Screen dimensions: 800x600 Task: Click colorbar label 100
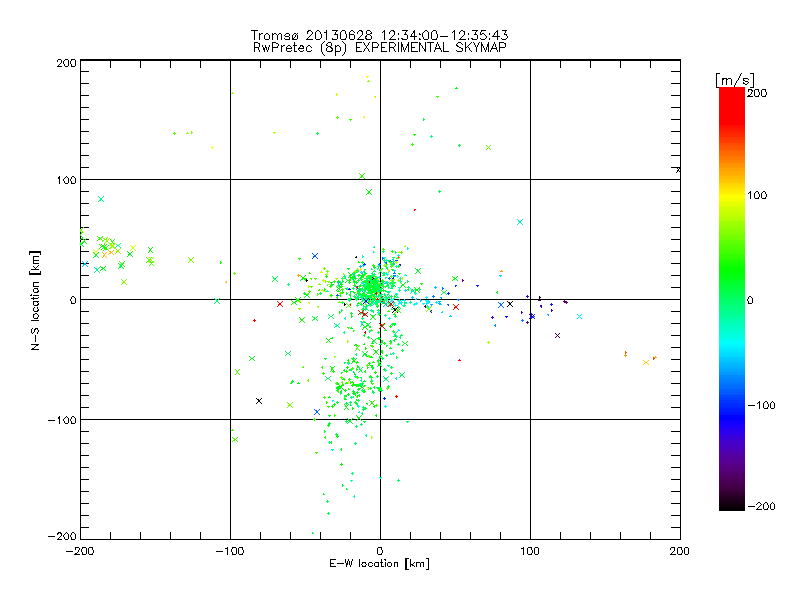coord(757,195)
